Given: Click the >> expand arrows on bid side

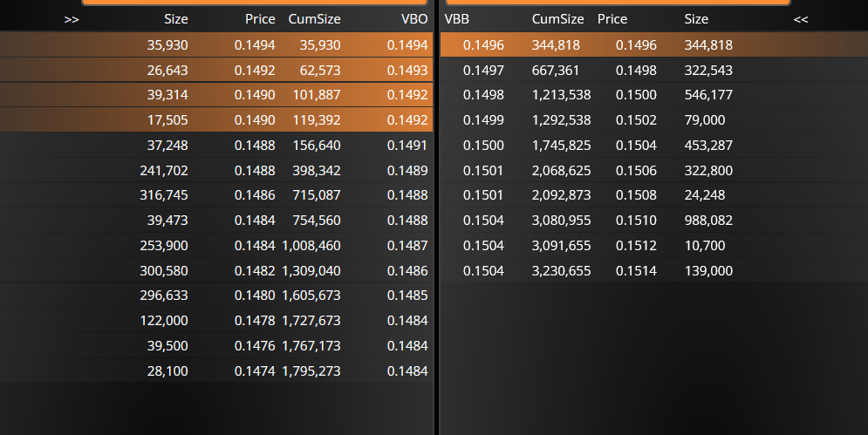Looking at the screenshot, I should pos(72,19).
